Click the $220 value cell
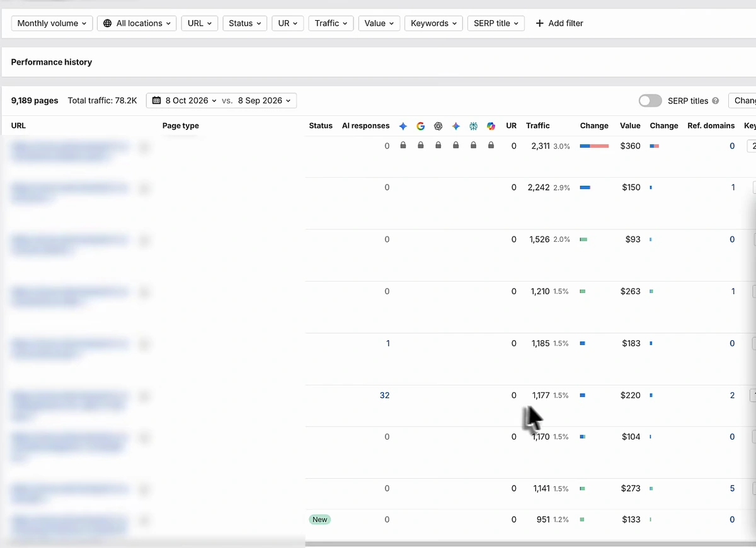The width and height of the screenshot is (756, 548). coord(631,396)
